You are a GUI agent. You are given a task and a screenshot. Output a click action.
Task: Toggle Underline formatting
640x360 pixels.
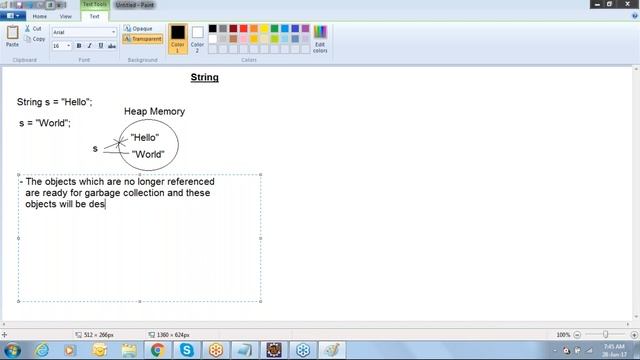(101, 46)
